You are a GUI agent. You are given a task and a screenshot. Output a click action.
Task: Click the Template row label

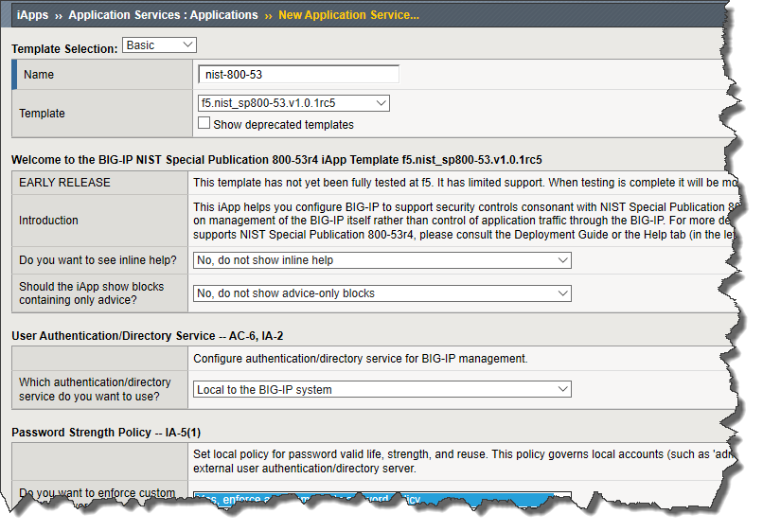point(43,114)
